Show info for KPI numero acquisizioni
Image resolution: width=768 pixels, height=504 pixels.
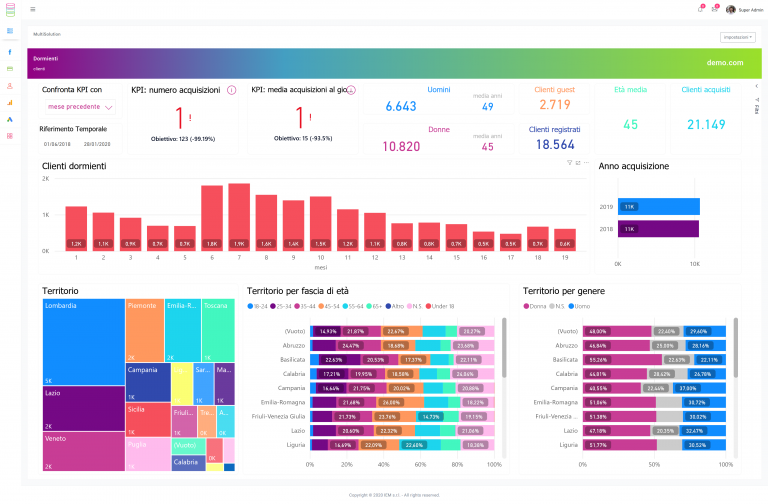coord(232,90)
